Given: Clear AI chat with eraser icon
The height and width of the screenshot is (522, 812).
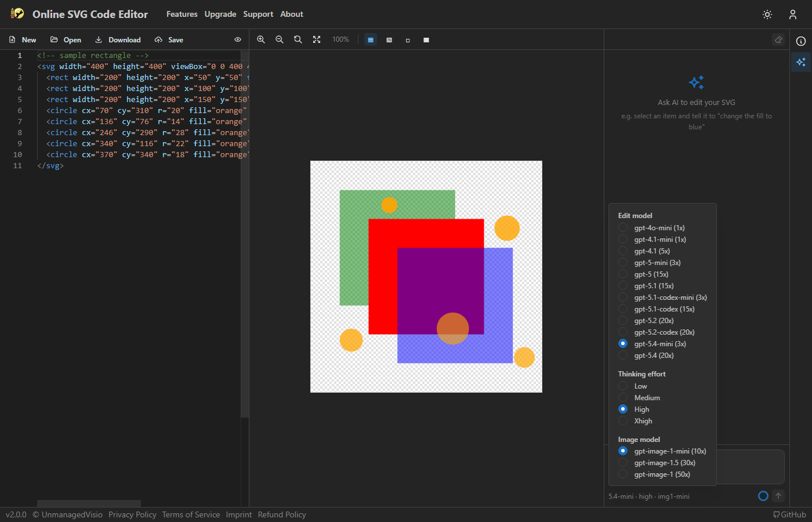Looking at the screenshot, I should 778,39.
